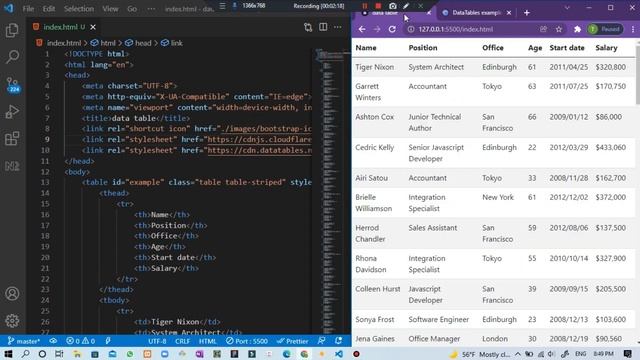This screenshot has width=640, height=360.
Task: Select the recorder pencil draw tool
Action: click(406, 6)
